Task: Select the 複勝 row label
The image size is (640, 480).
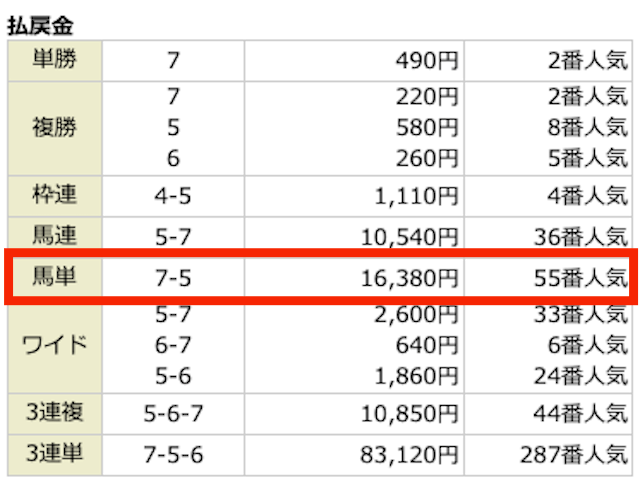Action: coord(55,127)
